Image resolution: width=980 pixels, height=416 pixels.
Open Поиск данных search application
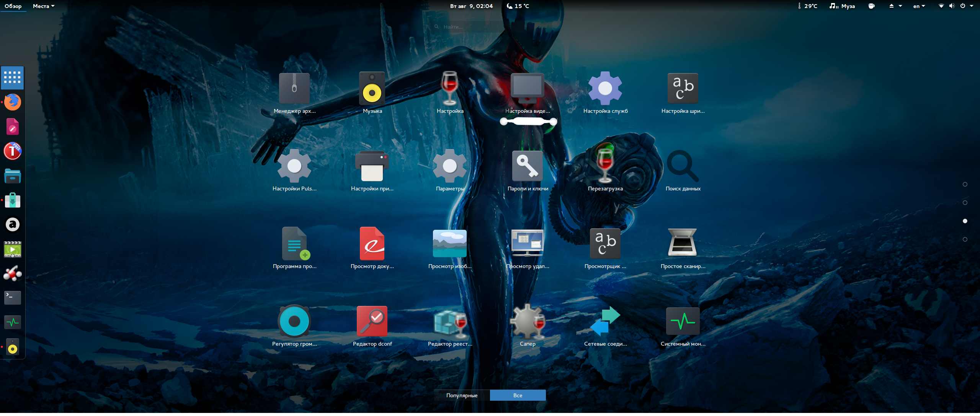coord(683,166)
